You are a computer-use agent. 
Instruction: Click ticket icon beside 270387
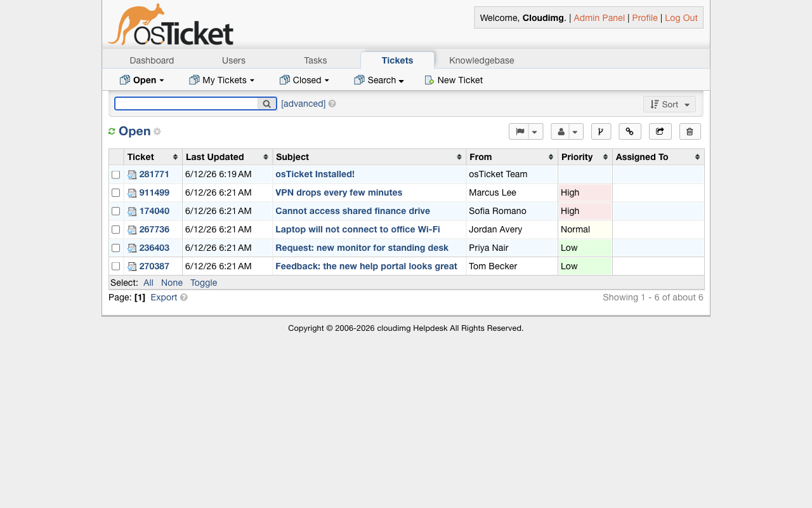pyautogui.click(x=132, y=267)
